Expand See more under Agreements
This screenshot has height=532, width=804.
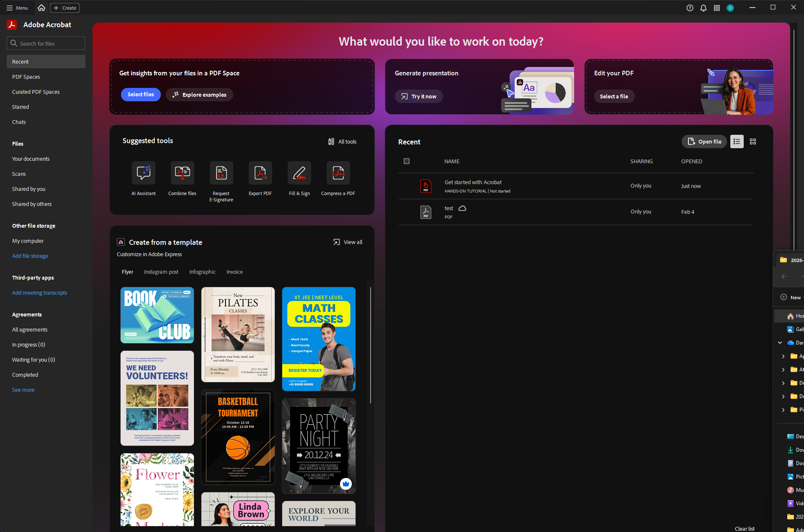(x=23, y=390)
